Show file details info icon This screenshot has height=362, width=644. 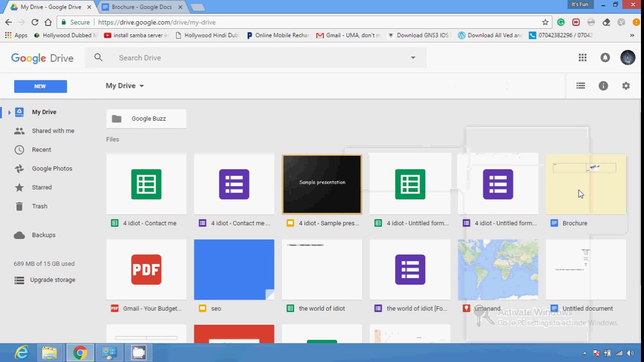point(603,86)
